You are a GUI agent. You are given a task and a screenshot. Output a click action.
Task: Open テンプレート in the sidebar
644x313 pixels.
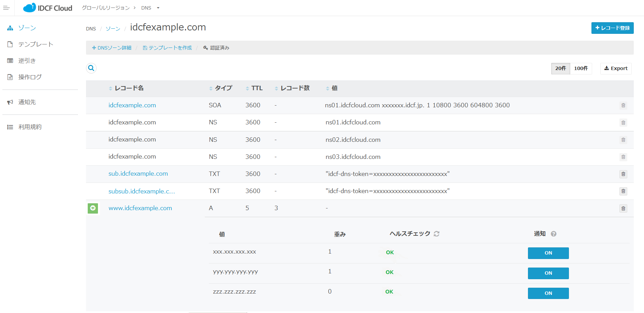point(35,44)
